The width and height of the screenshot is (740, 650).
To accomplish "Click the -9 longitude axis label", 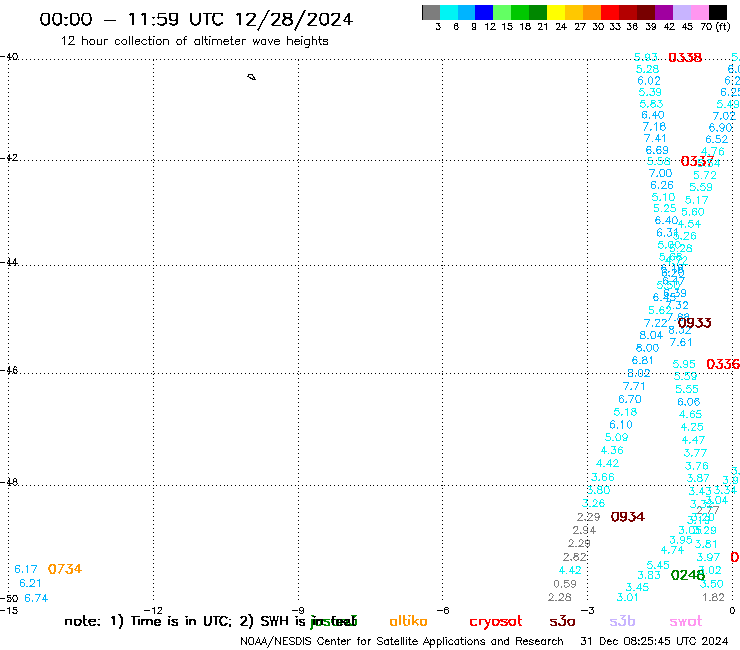I will tap(298, 610).
